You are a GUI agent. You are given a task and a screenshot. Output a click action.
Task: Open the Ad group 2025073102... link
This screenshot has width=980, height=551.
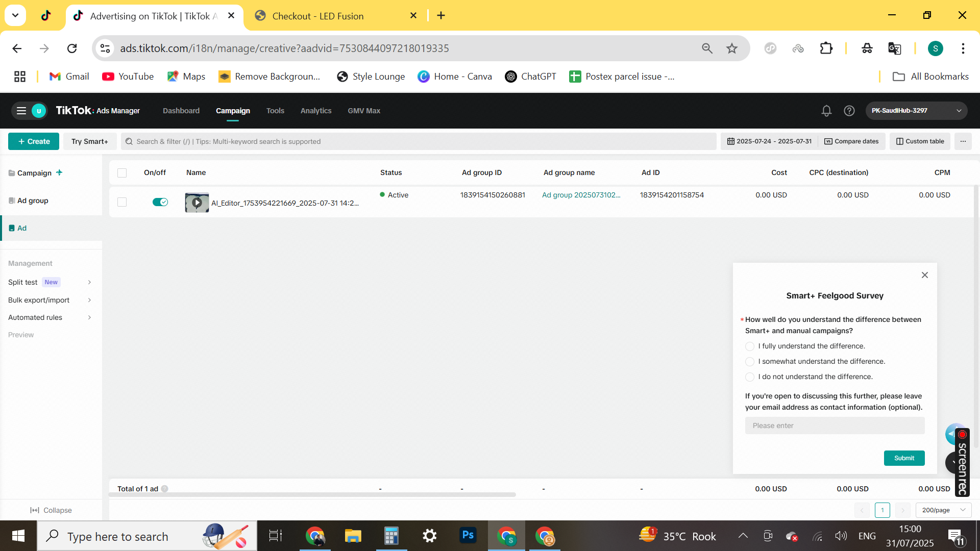click(x=581, y=195)
